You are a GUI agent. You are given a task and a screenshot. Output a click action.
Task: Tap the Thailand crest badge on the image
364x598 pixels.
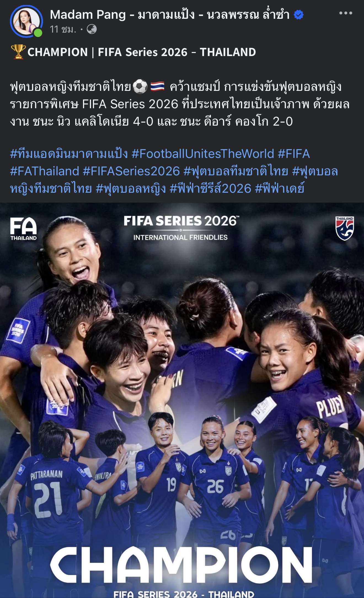[x=344, y=228]
